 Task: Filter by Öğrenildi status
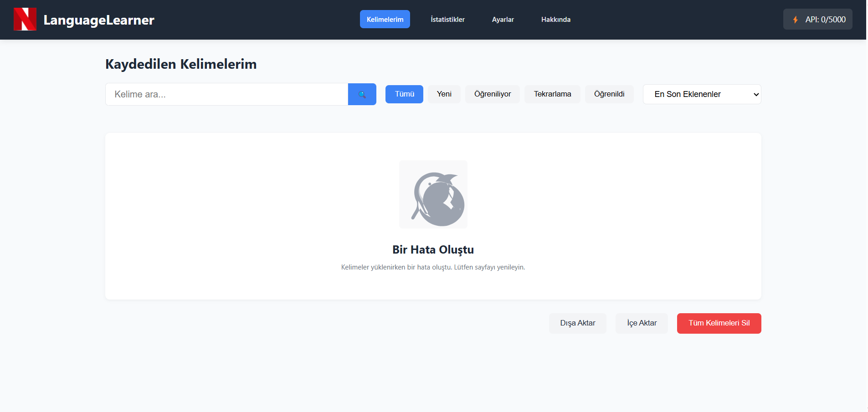(609, 94)
